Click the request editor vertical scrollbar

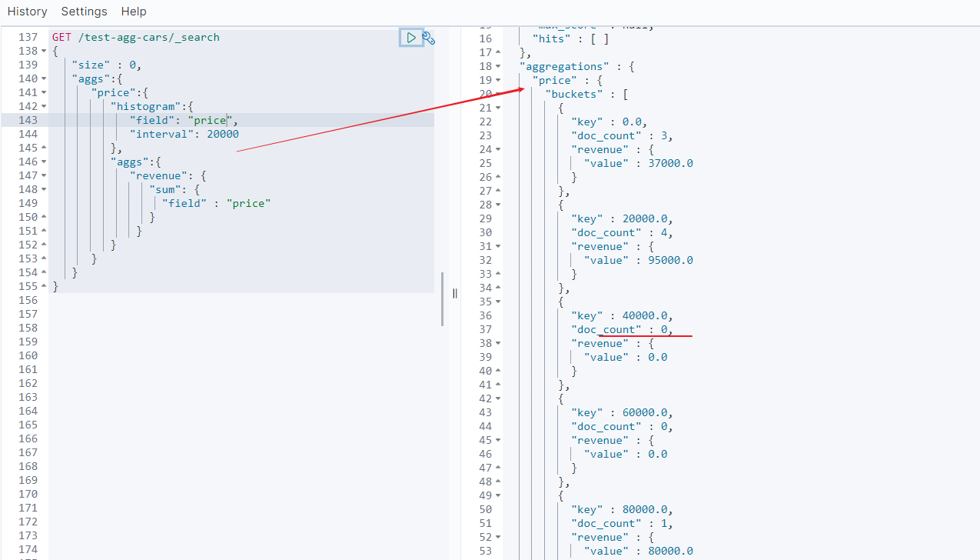pos(442,298)
